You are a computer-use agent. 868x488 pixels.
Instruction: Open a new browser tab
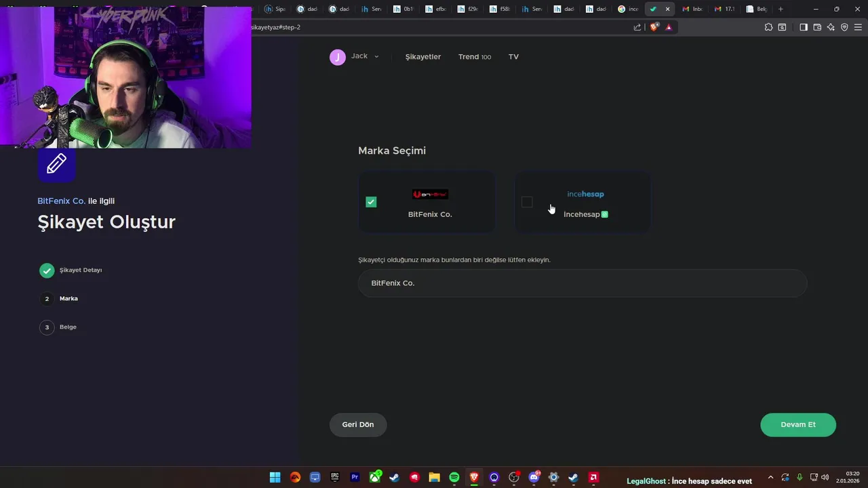pyautogui.click(x=781, y=9)
